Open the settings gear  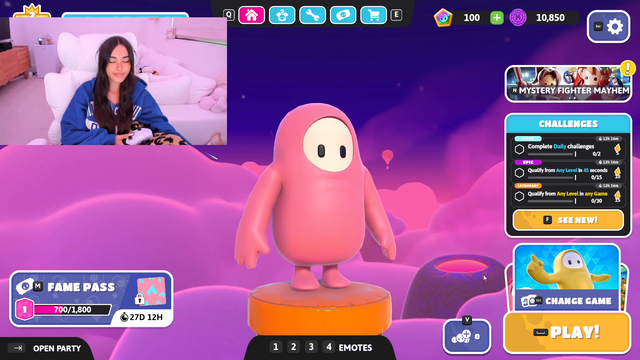click(x=609, y=27)
